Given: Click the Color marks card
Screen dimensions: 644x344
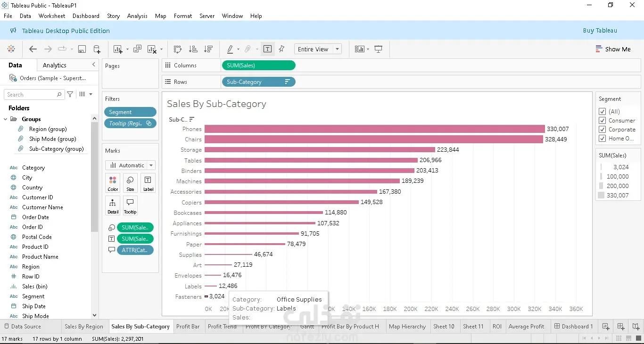Looking at the screenshot, I should pos(113,183).
